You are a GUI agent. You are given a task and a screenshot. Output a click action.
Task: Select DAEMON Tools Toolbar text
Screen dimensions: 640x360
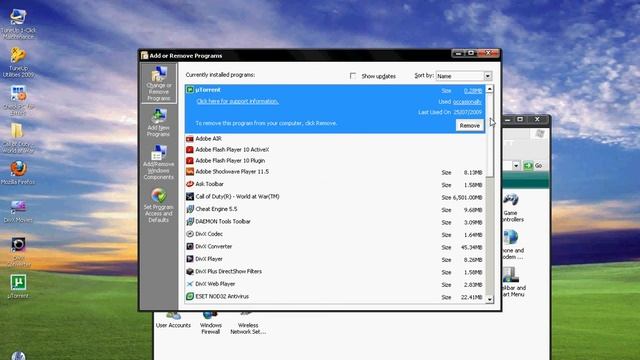coord(223,222)
